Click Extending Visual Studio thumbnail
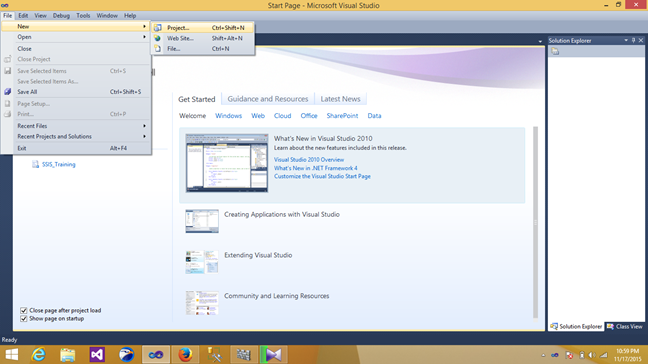 (x=202, y=262)
